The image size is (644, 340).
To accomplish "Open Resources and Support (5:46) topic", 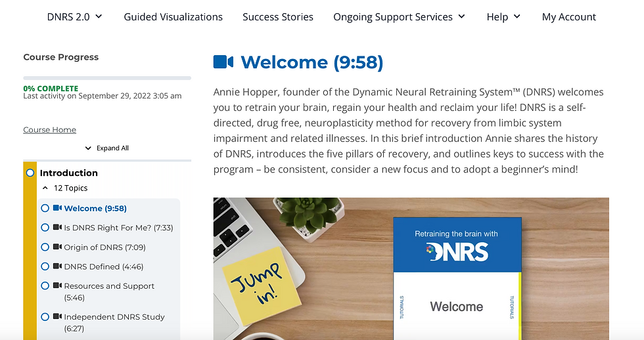I will point(109,291).
